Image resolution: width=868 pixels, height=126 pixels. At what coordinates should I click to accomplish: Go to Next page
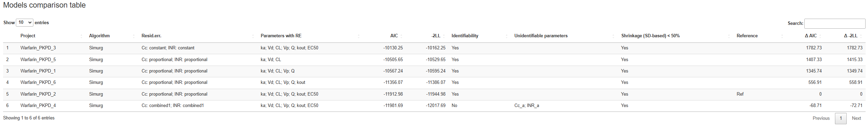856,118
